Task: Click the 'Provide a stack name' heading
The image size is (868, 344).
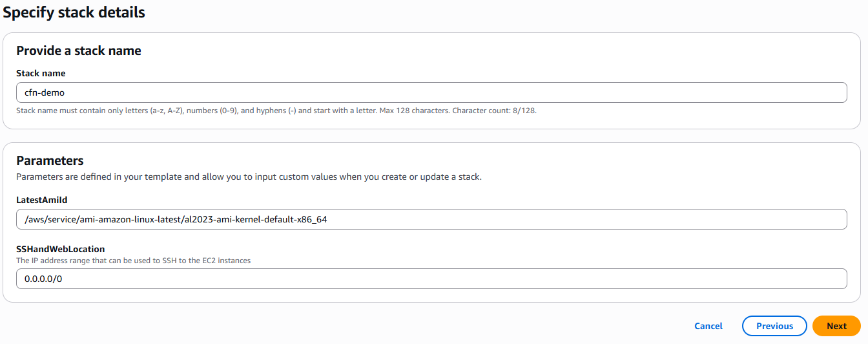Action: [x=79, y=50]
